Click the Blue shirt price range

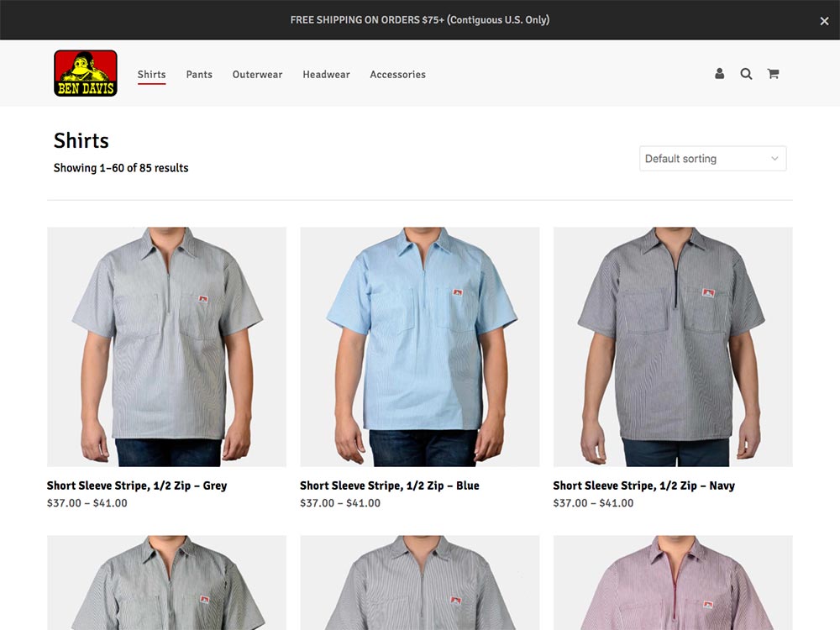340,503
